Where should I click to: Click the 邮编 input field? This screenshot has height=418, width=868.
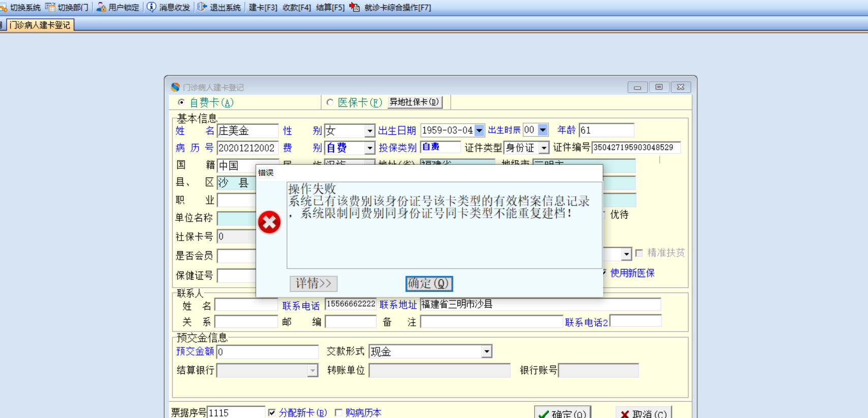(x=351, y=321)
